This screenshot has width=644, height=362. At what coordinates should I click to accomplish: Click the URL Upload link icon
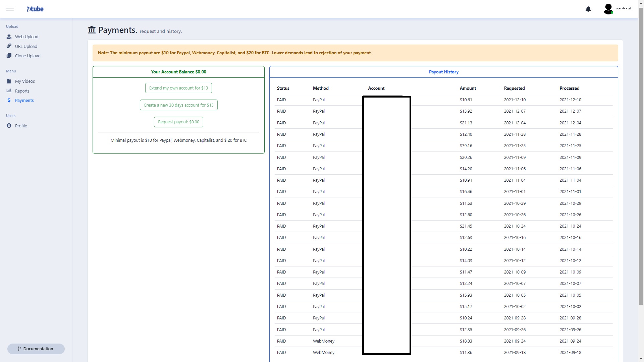click(9, 46)
